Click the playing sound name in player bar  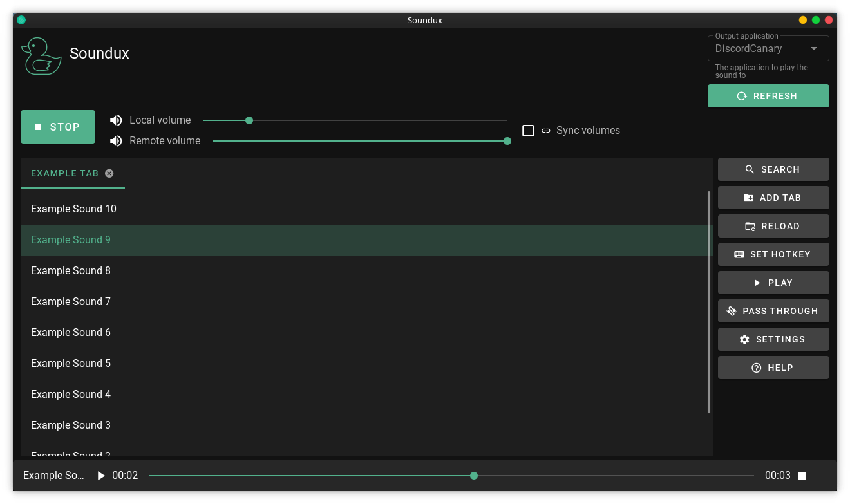click(x=53, y=476)
